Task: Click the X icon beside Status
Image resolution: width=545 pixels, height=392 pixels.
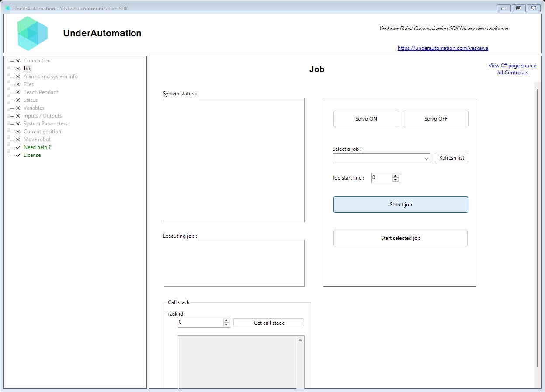Action: point(18,100)
